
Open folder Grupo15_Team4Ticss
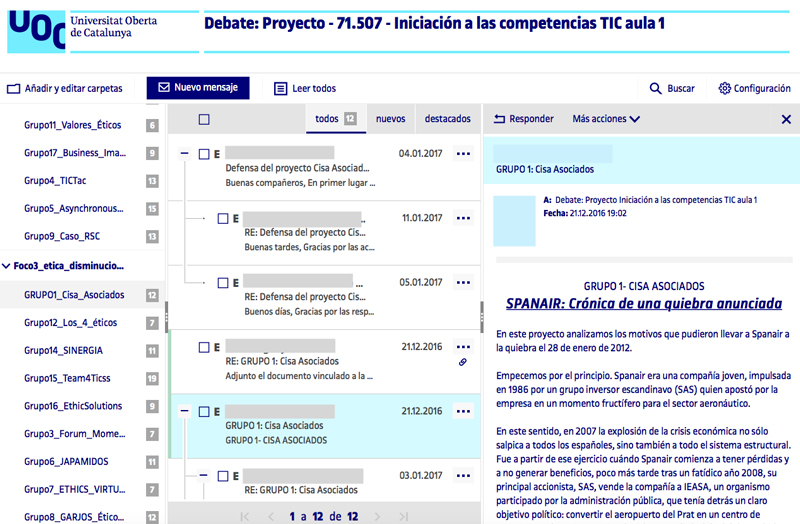tap(67, 378)
